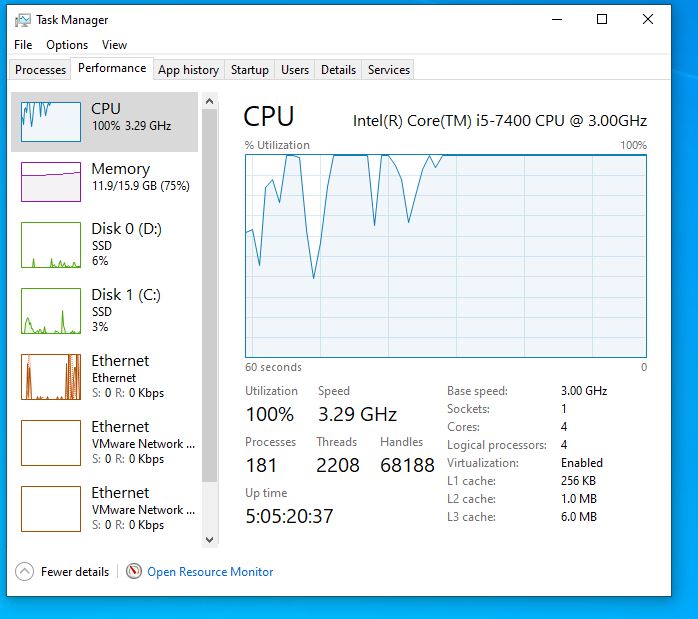The image size is (698, 619).
Task: Select Disk 0 (D:) graph icon
Action: [x=51, y=245]
